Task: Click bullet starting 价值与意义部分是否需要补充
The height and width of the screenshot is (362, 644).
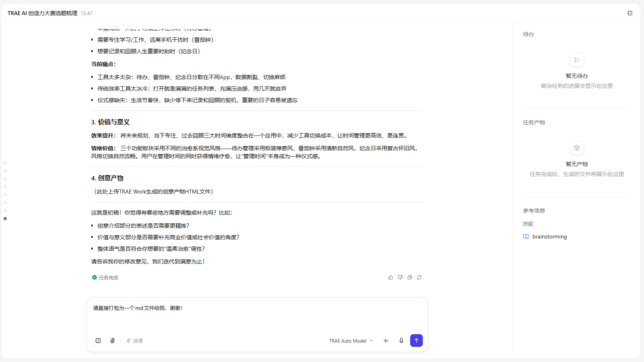Action: (168, 237)
